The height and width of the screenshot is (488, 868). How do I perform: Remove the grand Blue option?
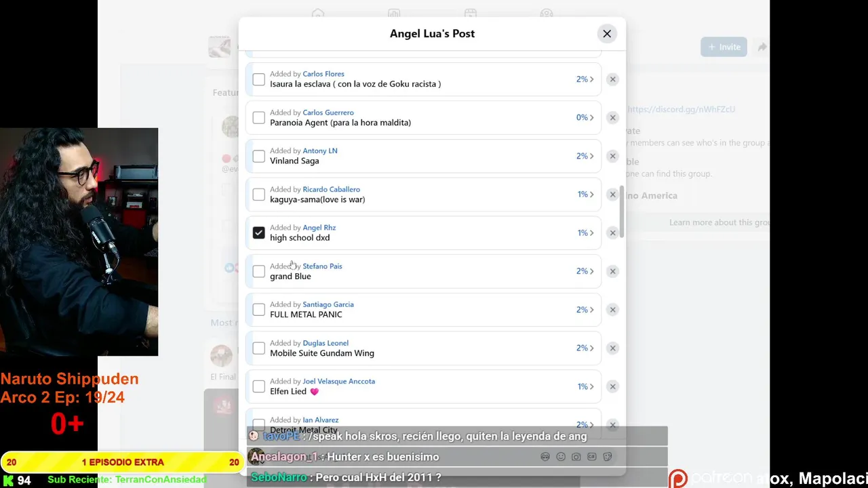point(612,271)
